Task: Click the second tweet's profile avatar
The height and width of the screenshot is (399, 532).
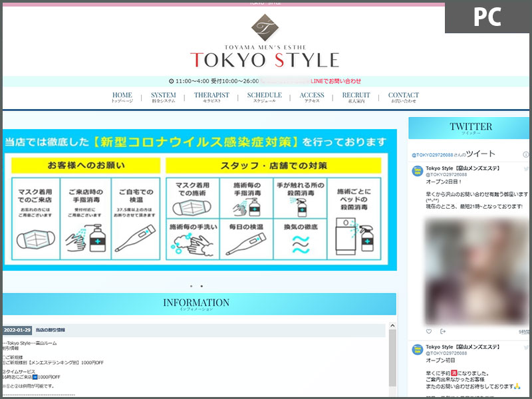Action: coord(417,350)
